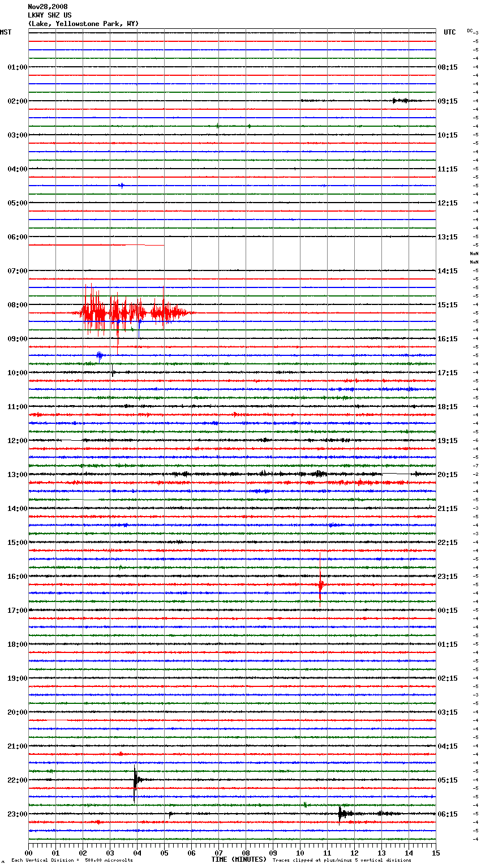Click the 06:15 UTC time label

tap(448, 814)
